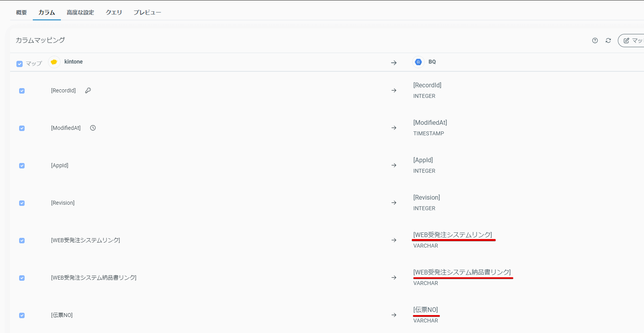
Task: Select the kintone [伝票NO] source column
Action: coord(62,315)
